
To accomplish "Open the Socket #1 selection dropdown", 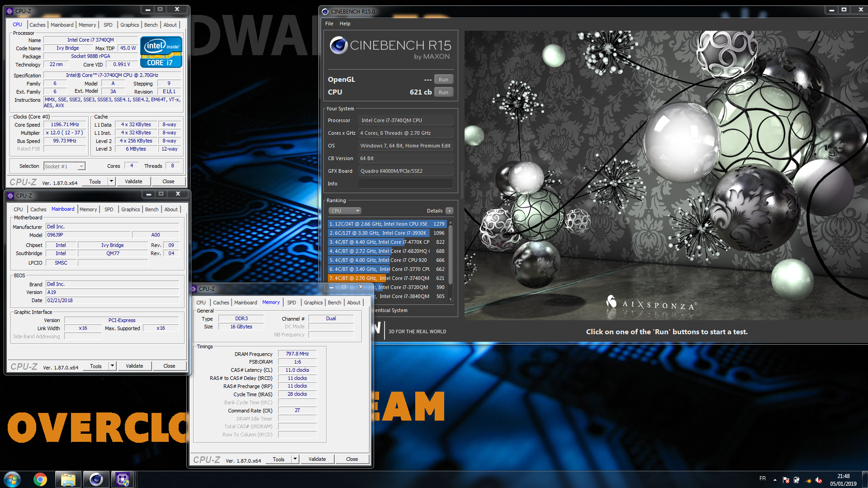I will [x=64, y=166].
